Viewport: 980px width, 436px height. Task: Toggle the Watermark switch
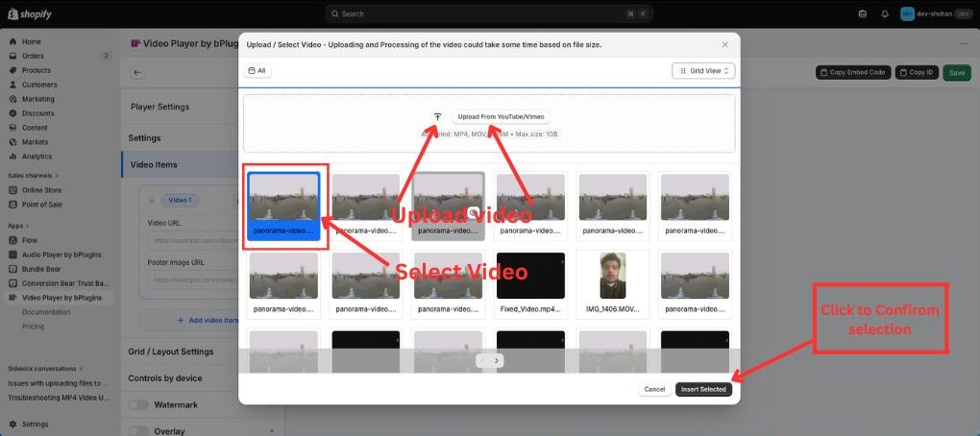pyautogui.click(x=138, y=405)
